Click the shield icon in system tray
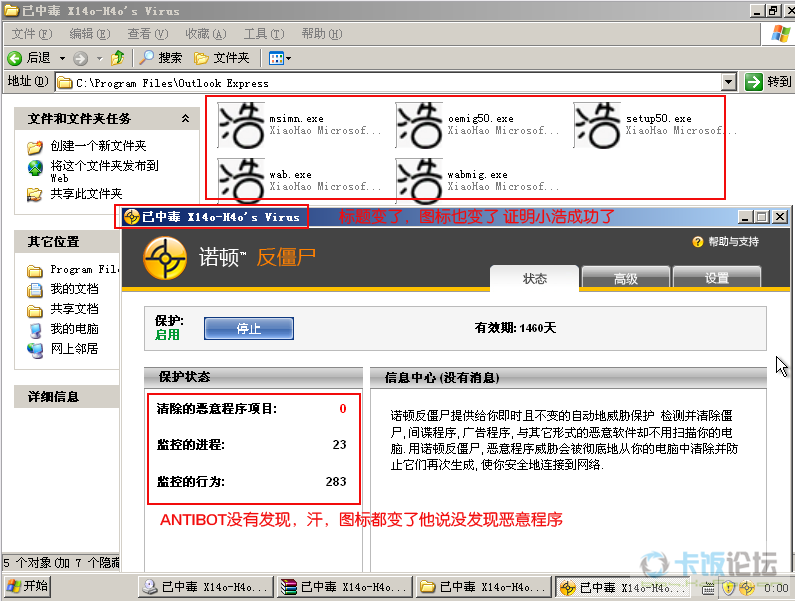The width and height of the screenshot is (795, 601). tap(729, 588)
